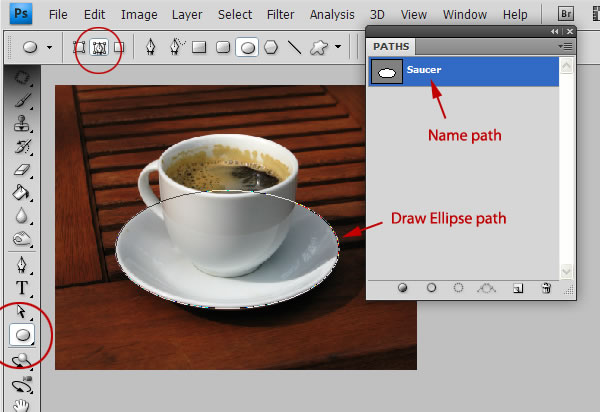Open the Edit menu
Viewport: 600px width, 412px height.
95,15
